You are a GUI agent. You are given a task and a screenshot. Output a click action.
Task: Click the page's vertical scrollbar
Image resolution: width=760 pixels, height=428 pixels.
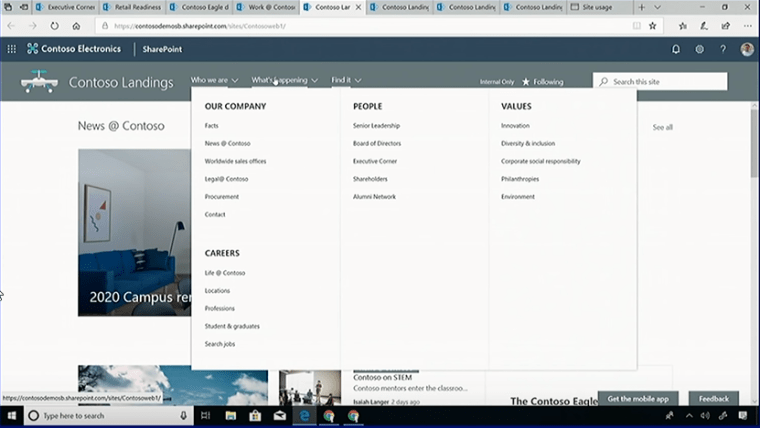coord(754,150)
